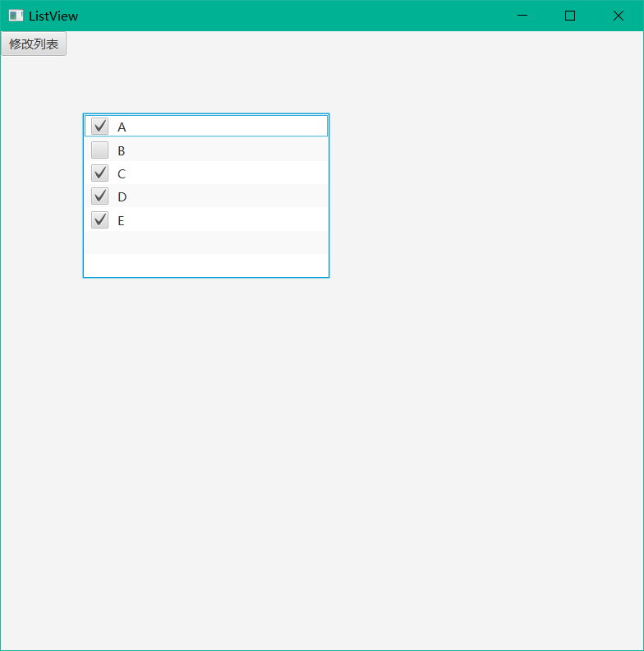Uncheck the checkbox next to C
Screen dimensions: 644x651
click(99, 173)
